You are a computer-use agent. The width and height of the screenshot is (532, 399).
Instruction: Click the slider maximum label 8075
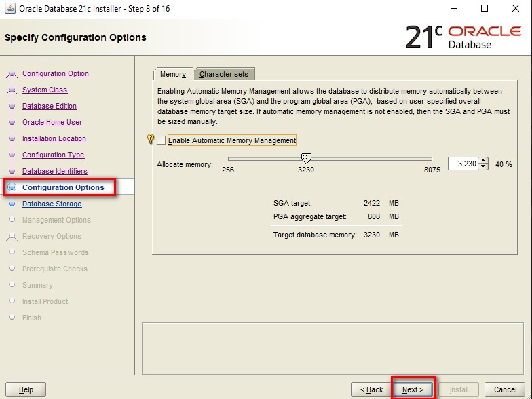(432, 170)
